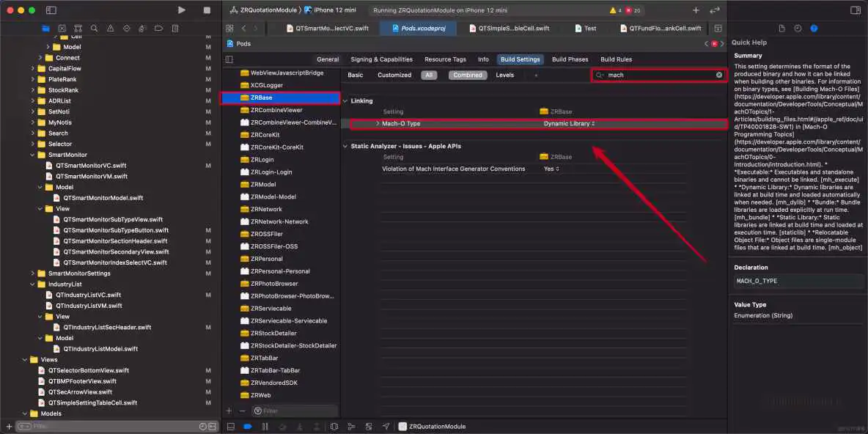Add a target with the plus button
This screenshot has height=434, width=868.
click(x=229, y=411)
